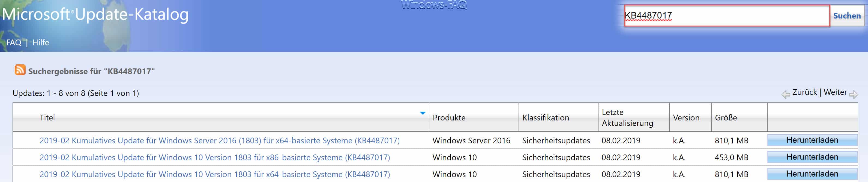Click Herunterladen for Windows 10 x64 update

pyautogui.click(x=812, y=174)
